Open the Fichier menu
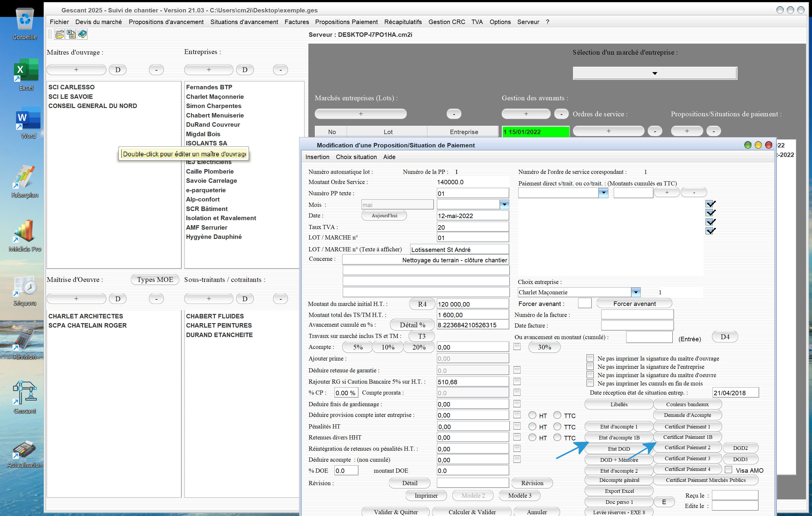This screenshot has height=516, width=812. pyautogui.click(x=59, y=22)
